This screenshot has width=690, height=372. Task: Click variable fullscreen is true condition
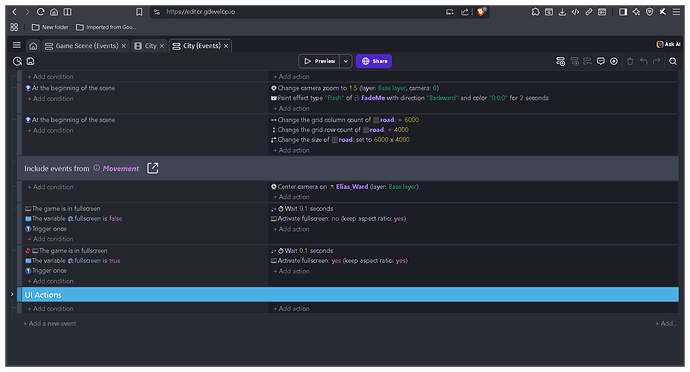point(73,261)
